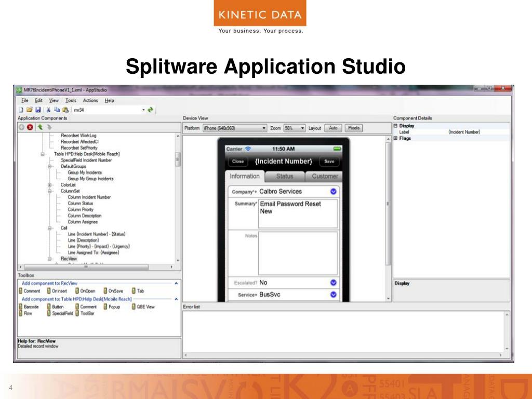This screenshot has width=532, height=399.
Task: Collapse the 'Add component to: Table HPD:Help Desk' section
Action: click(176, 299)
